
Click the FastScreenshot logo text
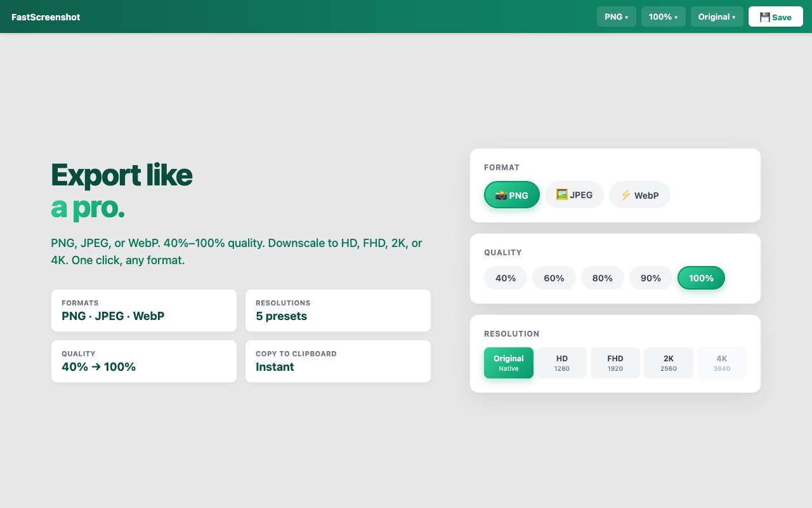click(x=46, y=17)
